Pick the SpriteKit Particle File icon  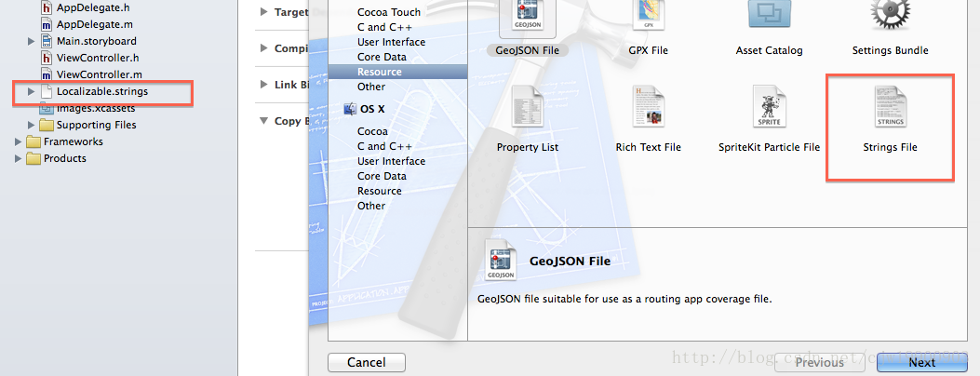coord(770,107)
